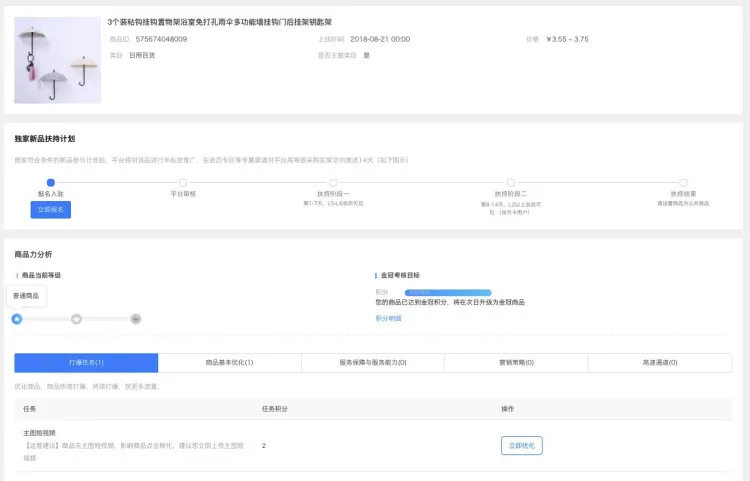Screen dimensions: 750x481
Task: Click the 普通商品 level tooltip
Action: 26,296
